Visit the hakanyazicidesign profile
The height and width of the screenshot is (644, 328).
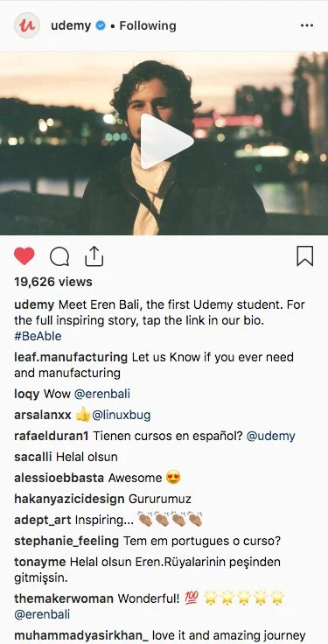[69, 499]
